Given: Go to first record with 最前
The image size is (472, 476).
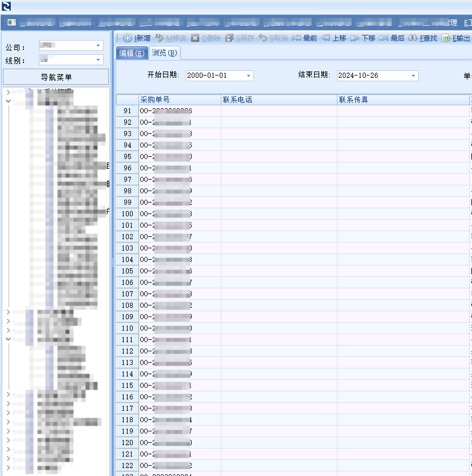Looking at the screenshot, I should 296,38.
